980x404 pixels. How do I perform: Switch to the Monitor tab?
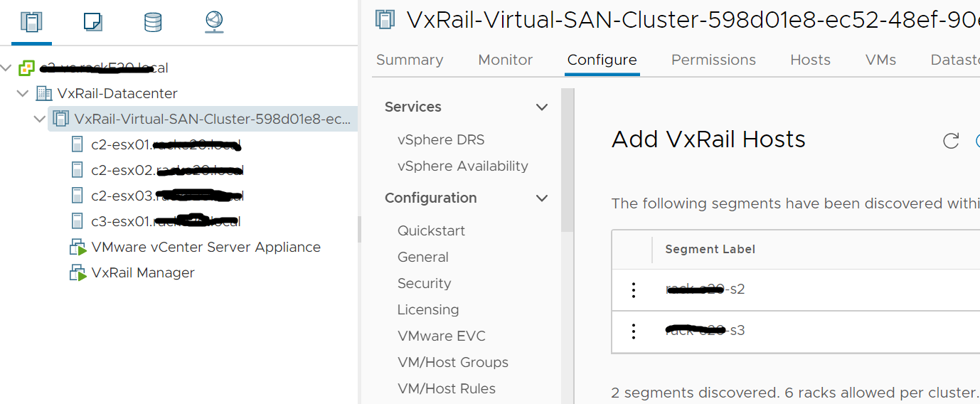click(505, 60)
